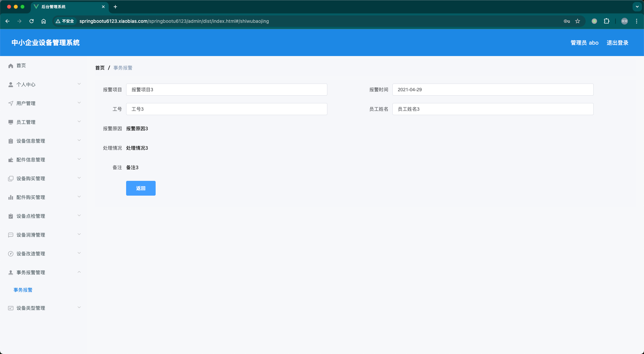The image size is (644, 354).
Task: Click the chat bubble icon next to 设备润滑管理
Action: [11, 235]
